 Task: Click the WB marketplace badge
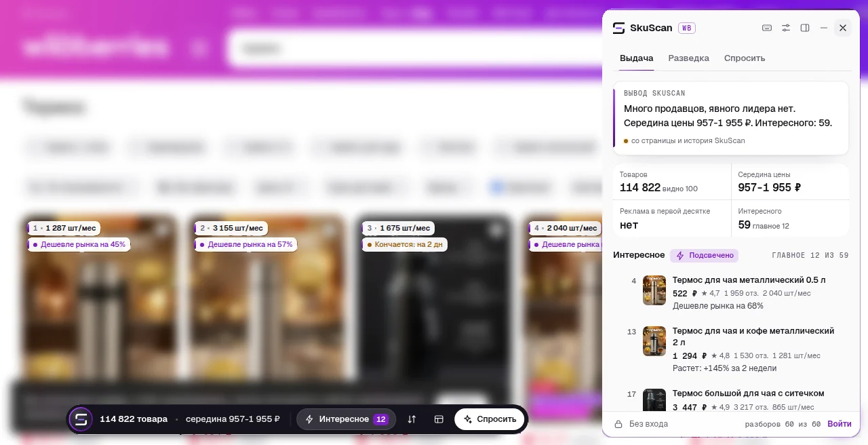(687, 28)
